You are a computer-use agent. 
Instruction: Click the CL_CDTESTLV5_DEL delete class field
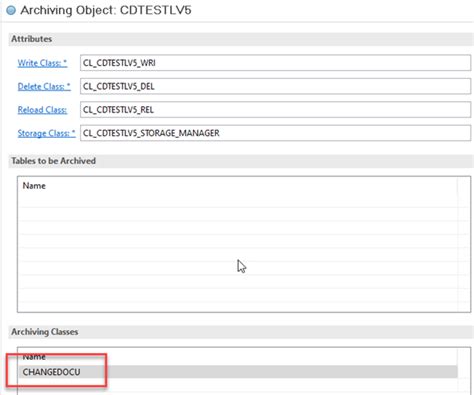pyautogui.click(x=275, y=86)
